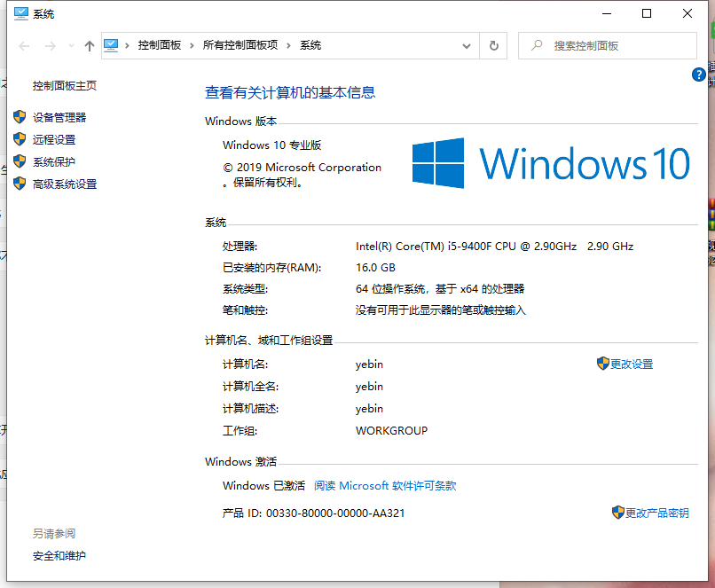
Task: Open 系统保护 from the sidebar
Action: click(x=55, y=161)
